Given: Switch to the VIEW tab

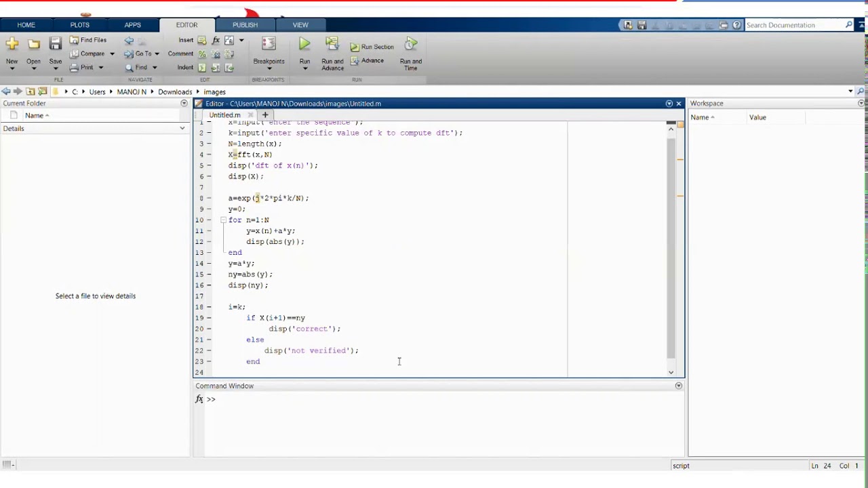Looking at the screenshot, I should [x=300, y=25].
